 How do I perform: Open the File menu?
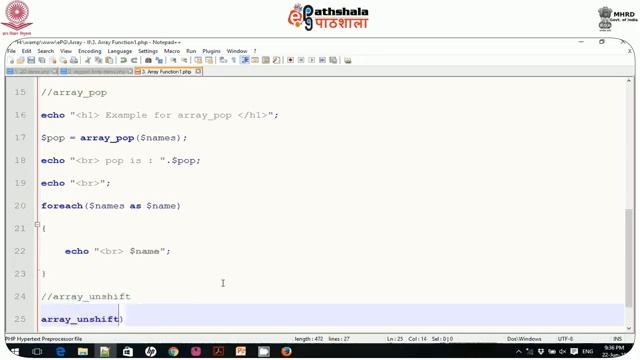11,51
